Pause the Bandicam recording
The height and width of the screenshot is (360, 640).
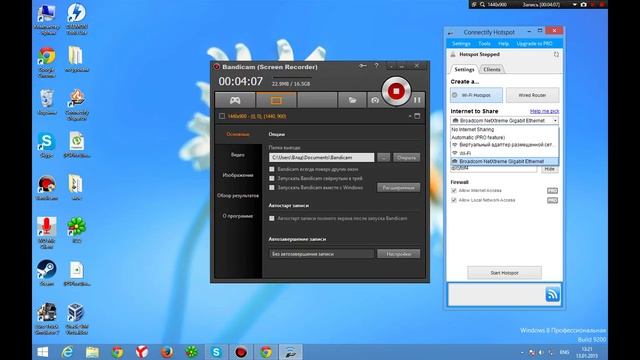(x=417, y=100)
